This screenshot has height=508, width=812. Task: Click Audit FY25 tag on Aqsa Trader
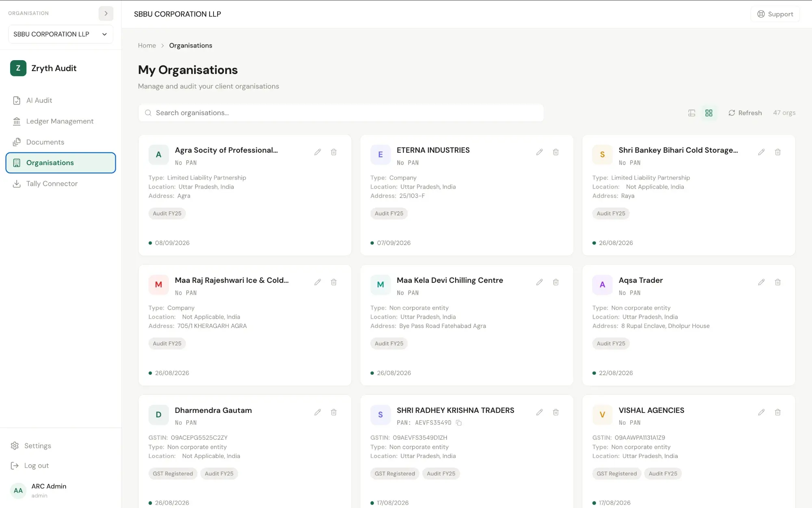coord(611,343)
